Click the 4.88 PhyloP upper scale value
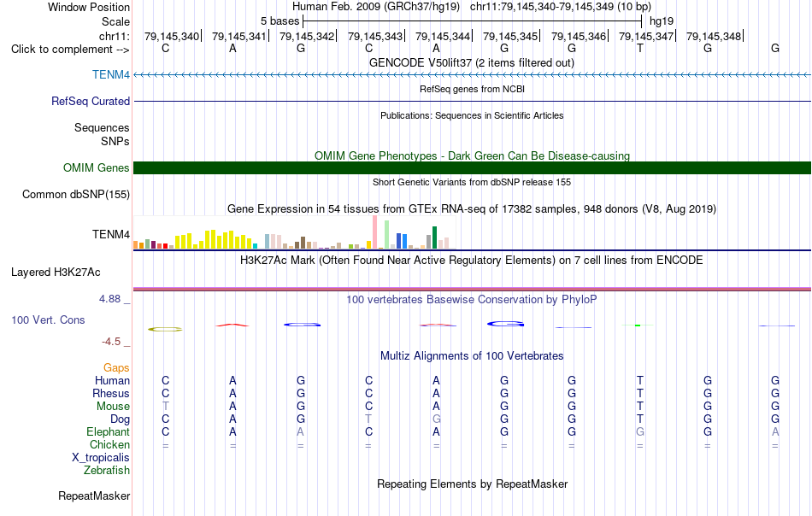The width and height of the screenshot is (812, 516). coord(109,299)
